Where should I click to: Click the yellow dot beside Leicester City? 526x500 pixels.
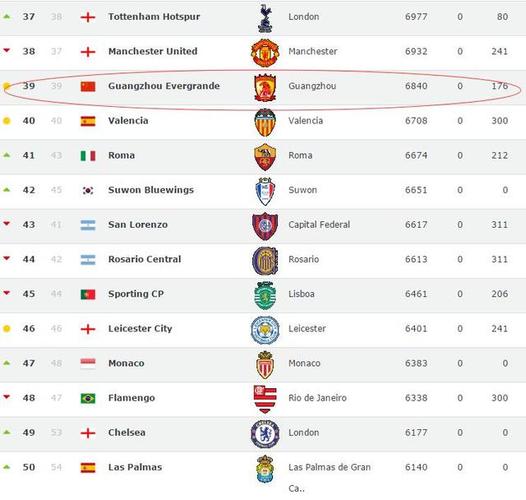pos(6,329)
